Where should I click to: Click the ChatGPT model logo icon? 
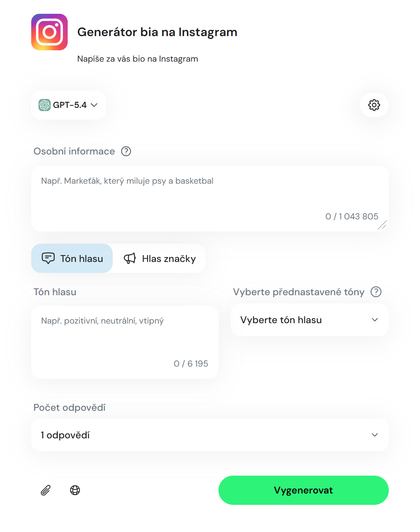tap(45, 105)
